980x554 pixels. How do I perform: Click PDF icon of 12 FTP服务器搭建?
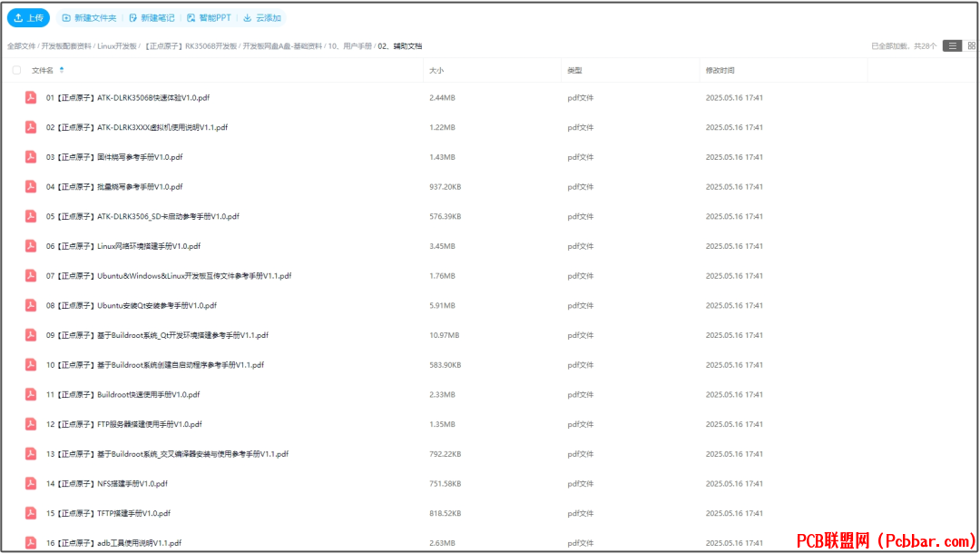click(x=31, y=424)
